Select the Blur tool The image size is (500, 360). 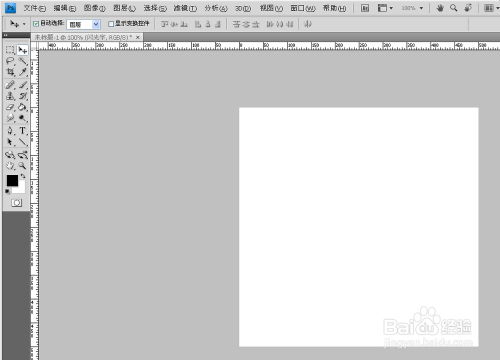[x=10, y=118]
